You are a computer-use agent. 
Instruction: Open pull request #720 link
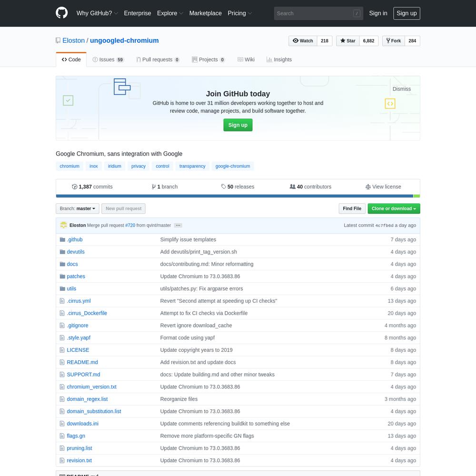pos(130,225)
